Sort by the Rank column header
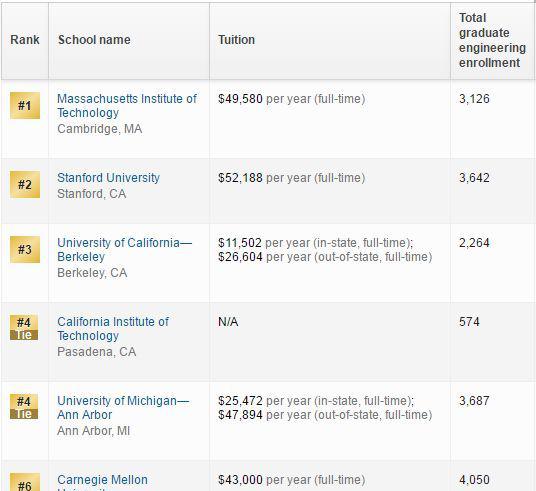536x491 pixels. click(25, 40)
